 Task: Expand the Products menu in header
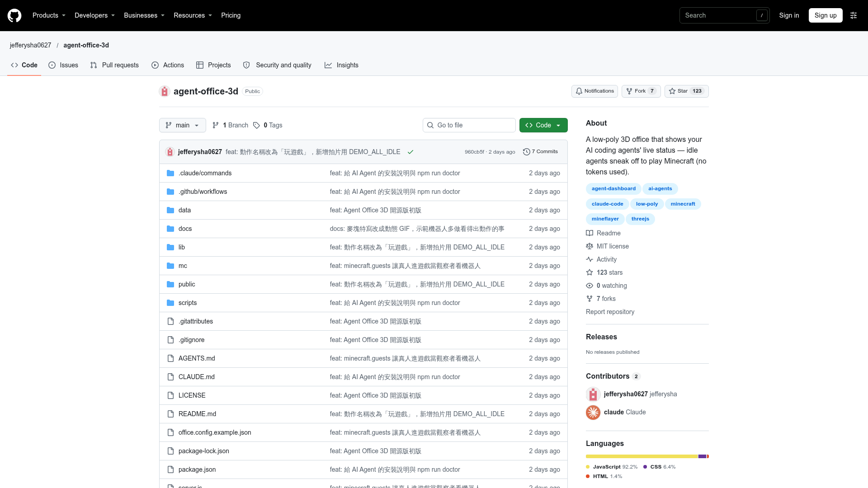point(49,15)
